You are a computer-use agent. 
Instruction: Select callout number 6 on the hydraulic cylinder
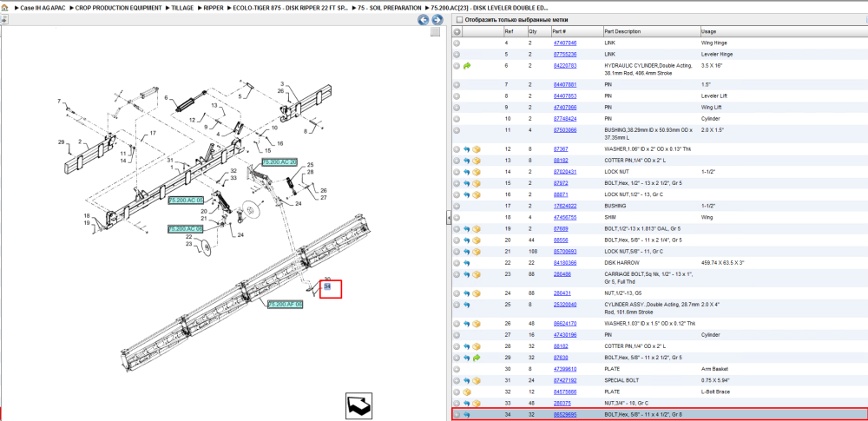tap(166, 97)
